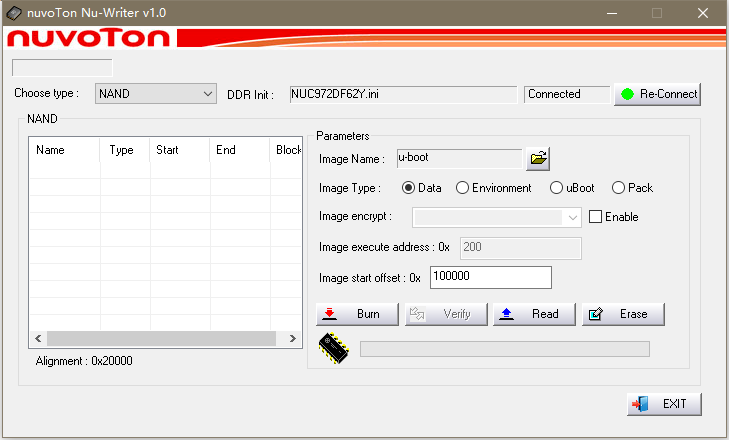Screen dimensions: 729x440
Task: Click the Block column header
Action: [x=286, y=150]
